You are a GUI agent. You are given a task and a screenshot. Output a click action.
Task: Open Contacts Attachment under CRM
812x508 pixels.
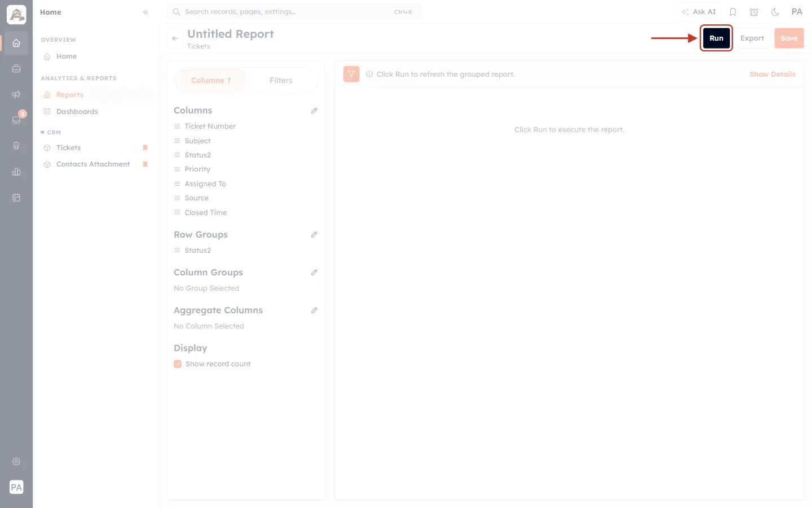point(96,164)
